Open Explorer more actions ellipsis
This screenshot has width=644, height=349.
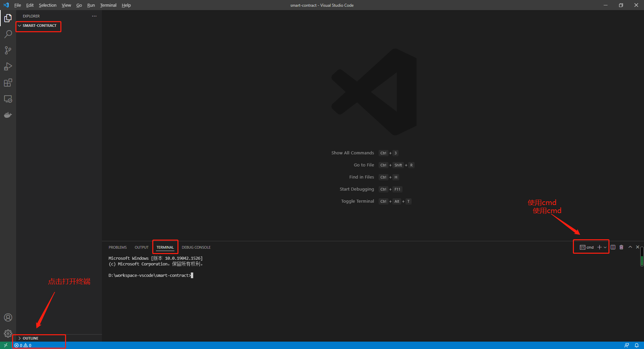pyautogui.click(x=94, y=16)
